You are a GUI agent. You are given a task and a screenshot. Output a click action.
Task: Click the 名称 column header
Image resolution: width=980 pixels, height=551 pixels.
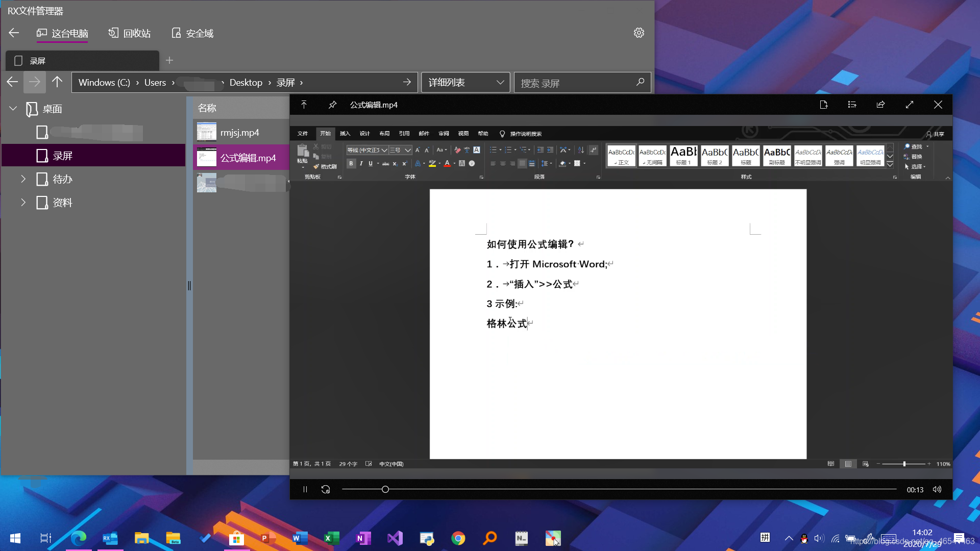(x=207, y=108)
